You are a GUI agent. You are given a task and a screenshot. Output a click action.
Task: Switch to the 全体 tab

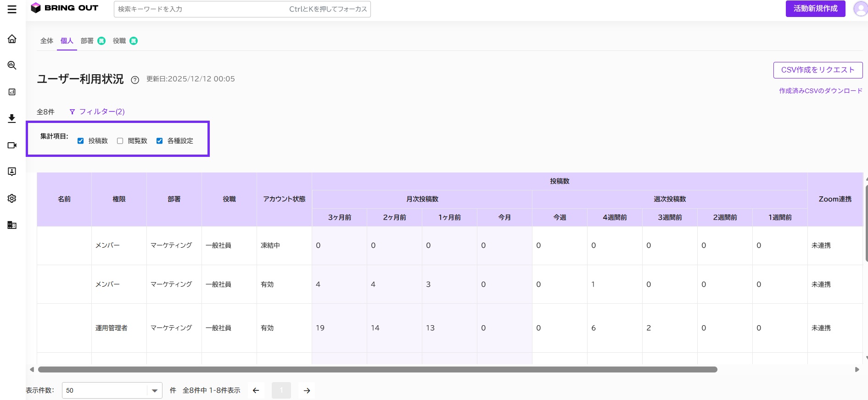pos(47,41)
